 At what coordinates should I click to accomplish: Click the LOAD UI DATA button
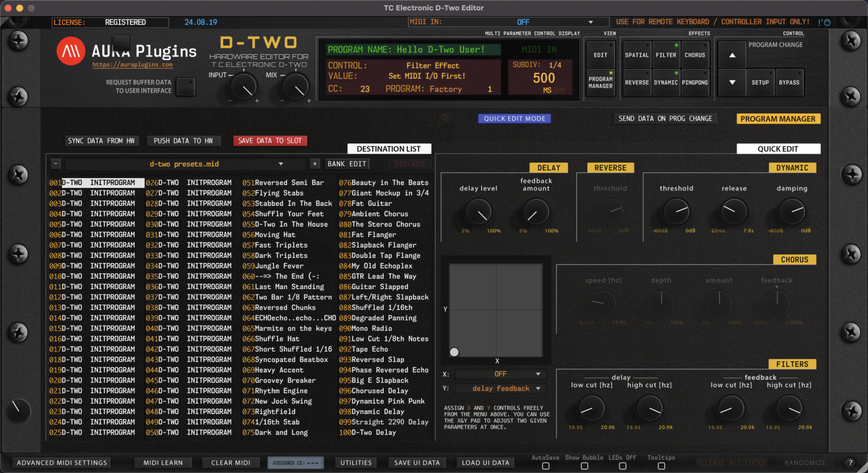click(485, 463)
